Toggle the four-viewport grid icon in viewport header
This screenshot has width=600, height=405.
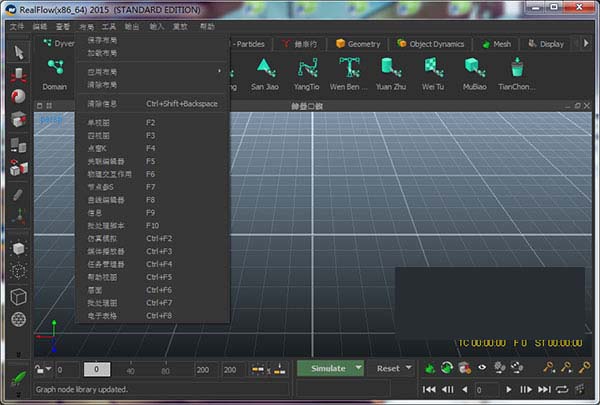pyautogui.click(x=49, y=106)
